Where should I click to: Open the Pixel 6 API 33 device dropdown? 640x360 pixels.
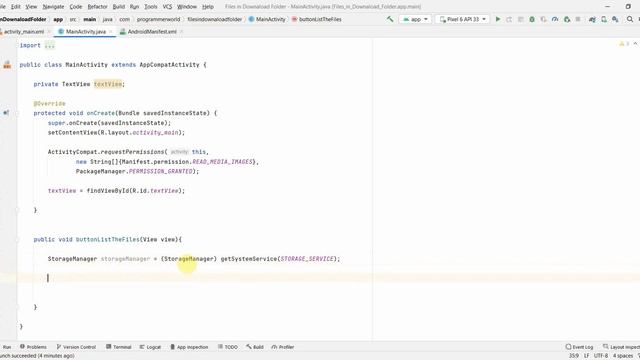pyautogui.click(x=462, y=19)
